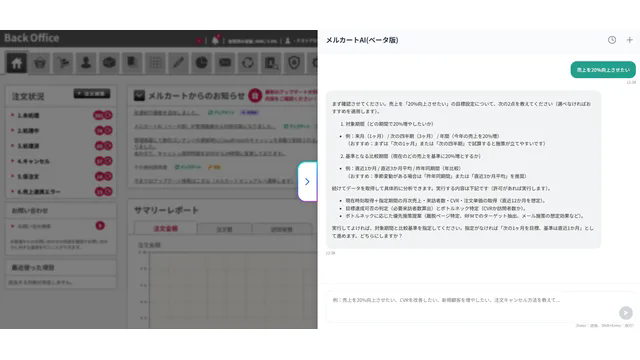Select the circular sync arrows icon
This screenshot has height=360, width=640.
click(248, 63)
